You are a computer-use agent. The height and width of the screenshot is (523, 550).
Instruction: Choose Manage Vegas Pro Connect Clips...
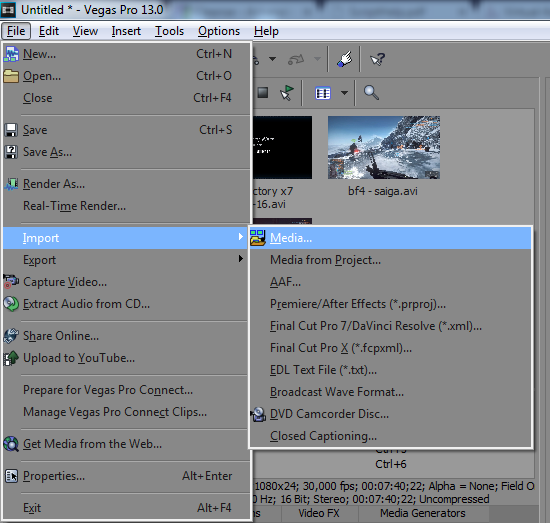126,412
